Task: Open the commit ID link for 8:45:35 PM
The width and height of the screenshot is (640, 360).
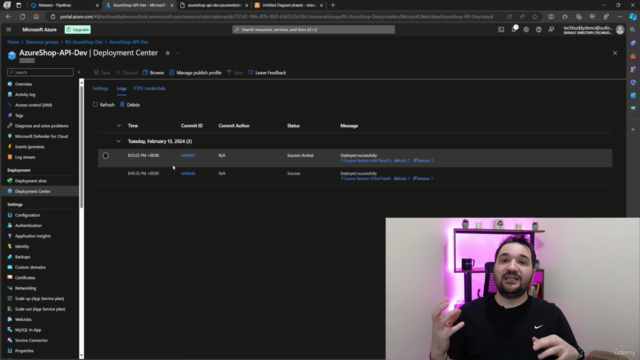Action: [x=188, y=173]
